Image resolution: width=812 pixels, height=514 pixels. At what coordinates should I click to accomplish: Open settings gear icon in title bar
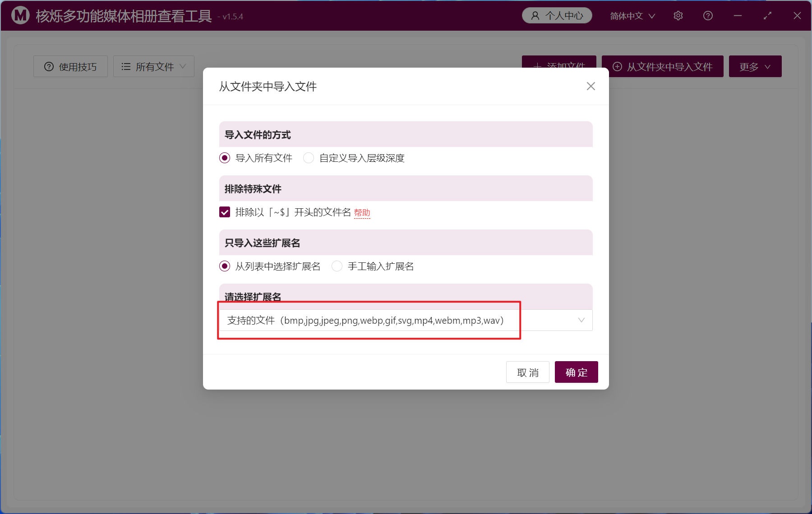678,16
